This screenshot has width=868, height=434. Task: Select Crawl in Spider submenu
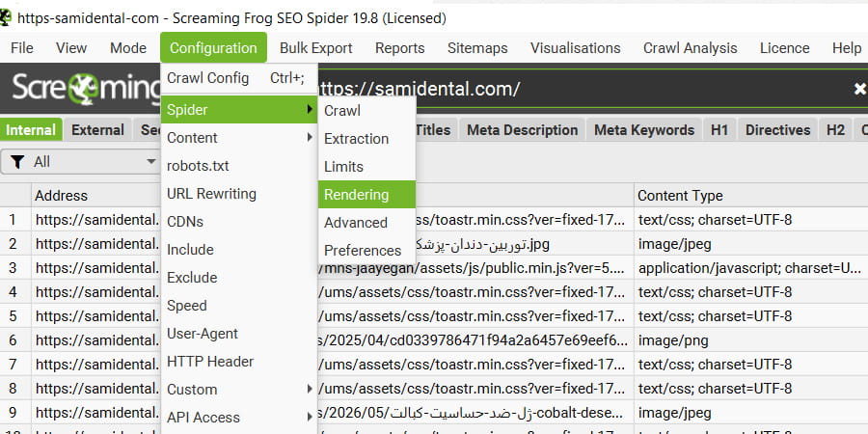[366, 111]
